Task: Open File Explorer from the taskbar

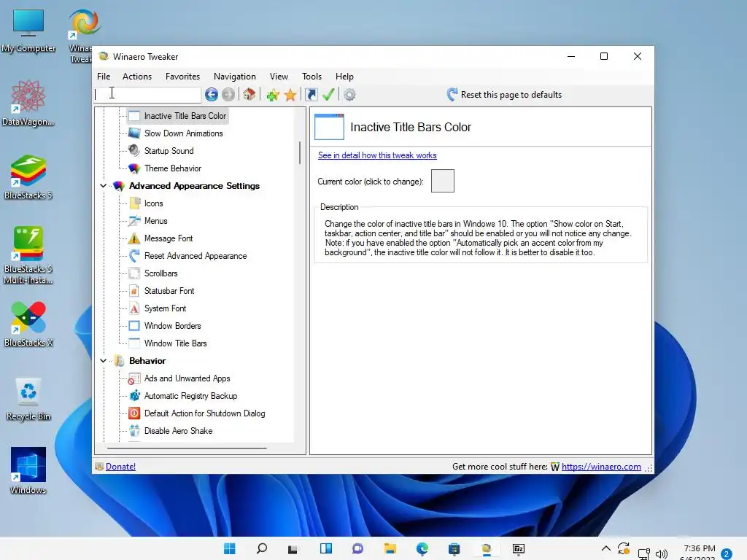Action: (390, 548)
